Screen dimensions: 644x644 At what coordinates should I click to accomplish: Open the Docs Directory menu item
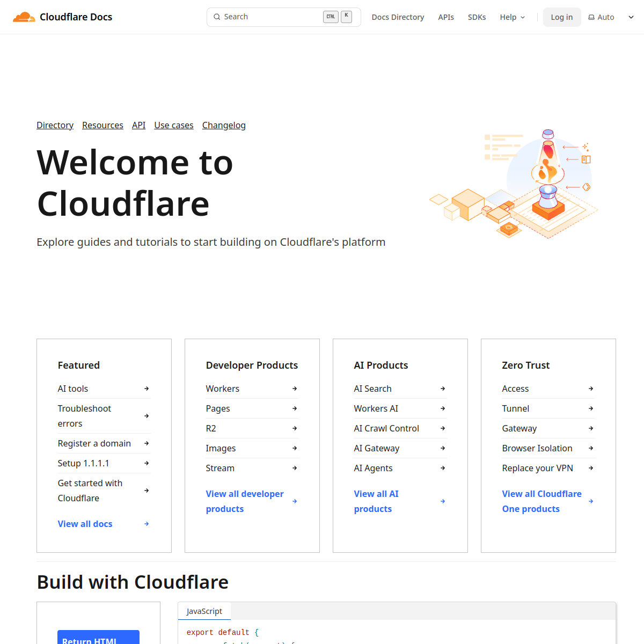click(x=398, y=17)
